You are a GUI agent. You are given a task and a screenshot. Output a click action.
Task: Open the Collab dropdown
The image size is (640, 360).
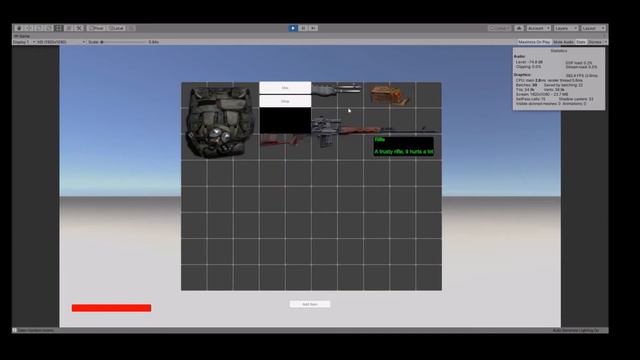[x=500, y=28]
